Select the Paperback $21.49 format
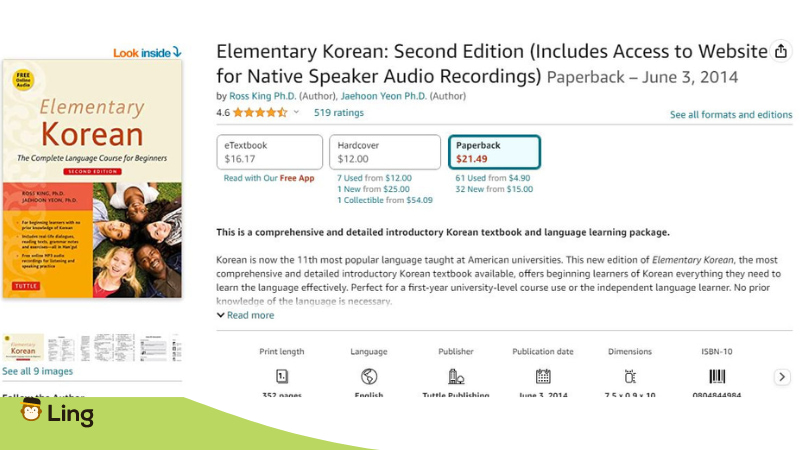 [x=494, y=152]
